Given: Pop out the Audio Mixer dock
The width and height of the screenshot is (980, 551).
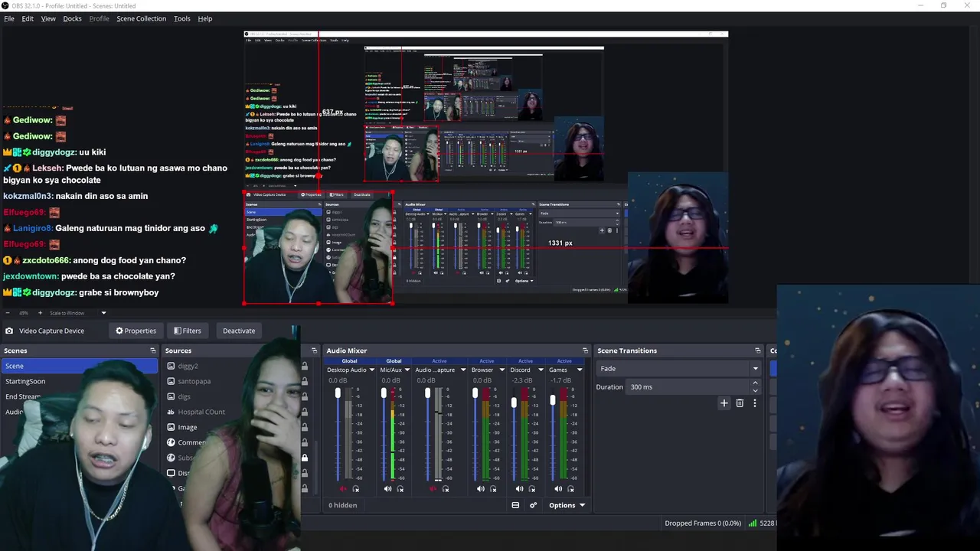Looking at the screenshot, I should coord(585,350).
